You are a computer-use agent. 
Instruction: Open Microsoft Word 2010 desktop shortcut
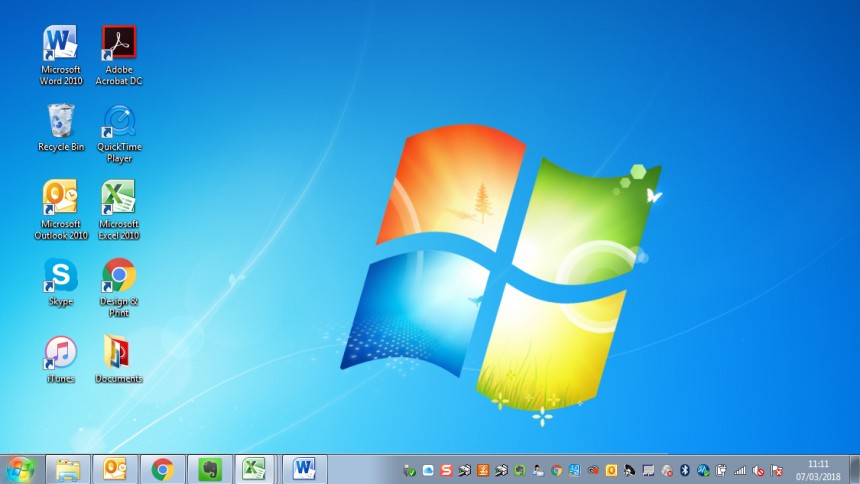point(60,55)
